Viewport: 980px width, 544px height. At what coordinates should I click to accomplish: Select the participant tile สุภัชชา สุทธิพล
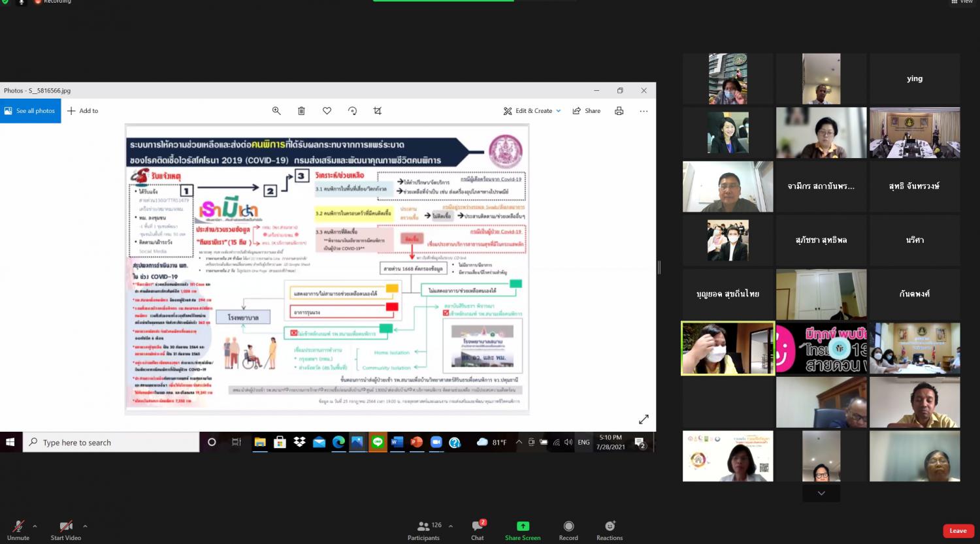(821, 240)
